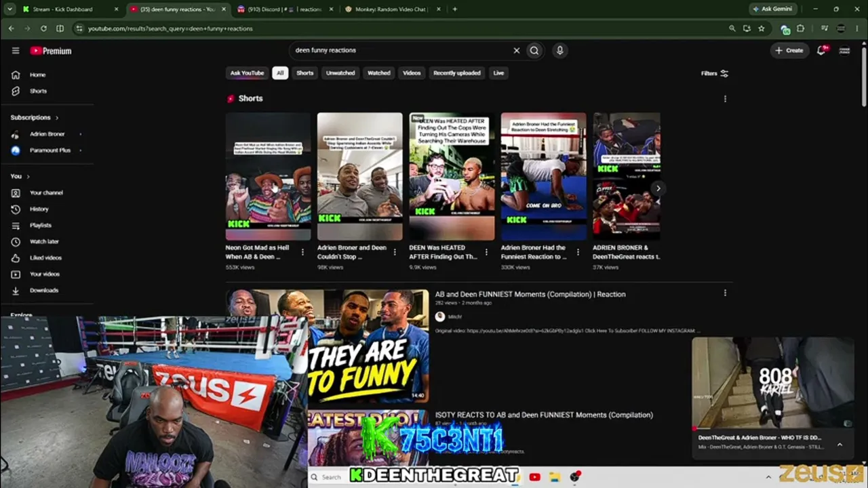The width and height of the screenshot is (868, 488).
Task: Reload the page in the browser
Action: pyautogui.click(x=43, y=28)
